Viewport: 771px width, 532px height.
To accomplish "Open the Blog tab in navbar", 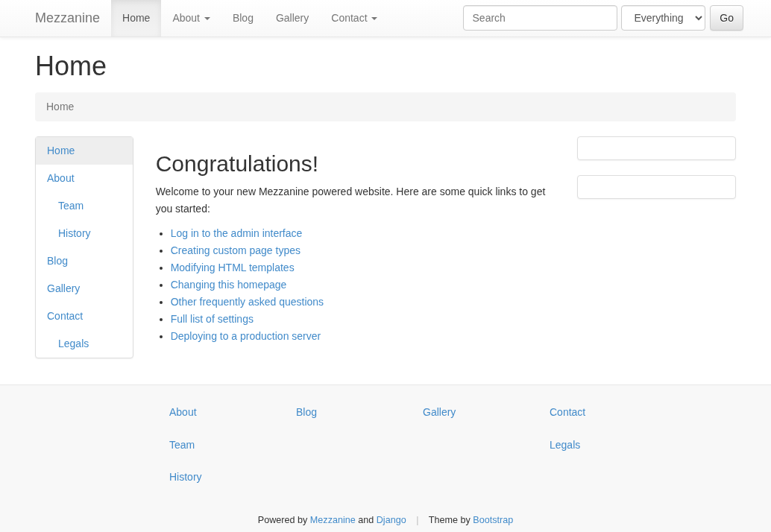I will coord(242,18).
